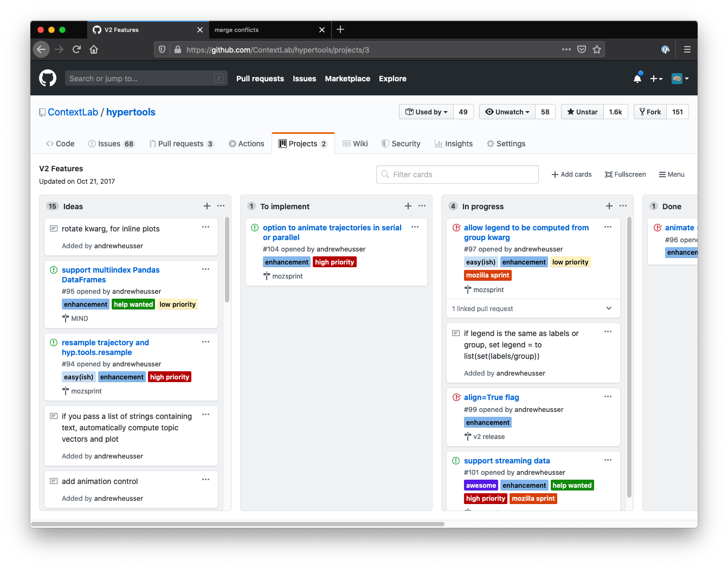Toggle Unstar on the repository
Image resolution: width=728 pixels, height=568 pixels.
tap(582, 112)
